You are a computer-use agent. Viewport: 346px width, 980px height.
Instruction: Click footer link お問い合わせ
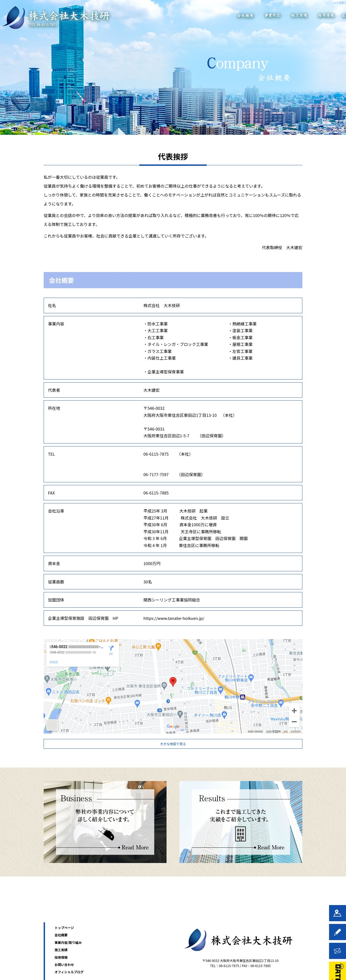coord(64,964)
